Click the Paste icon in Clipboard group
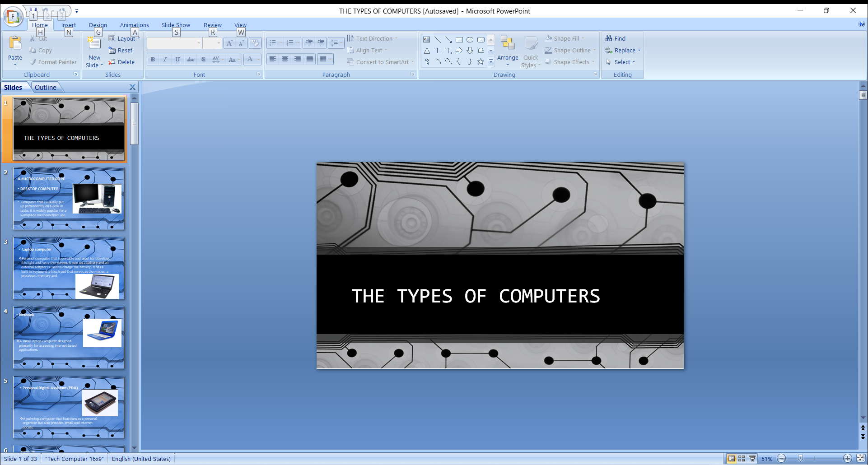Screen dimensions: 868x465 pos(15,43)
